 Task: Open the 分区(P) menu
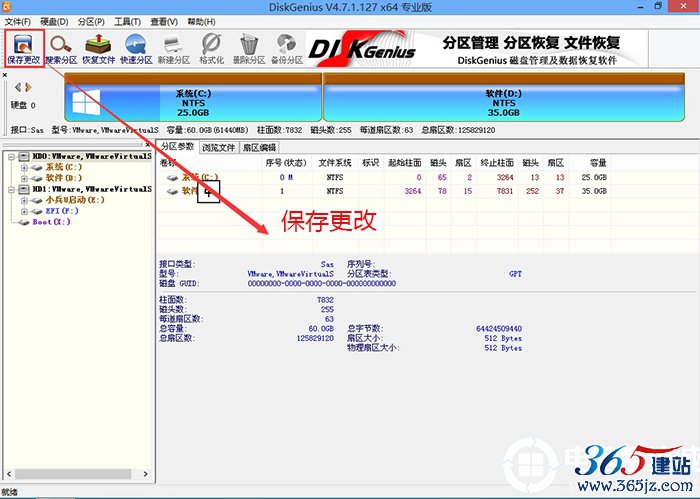(x=91, y=22)
